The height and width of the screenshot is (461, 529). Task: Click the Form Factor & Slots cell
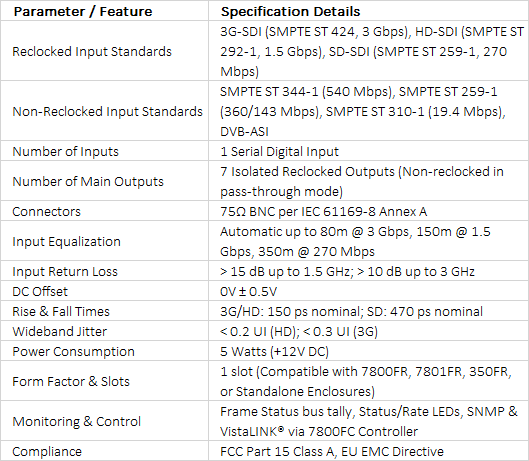point(105,381)
